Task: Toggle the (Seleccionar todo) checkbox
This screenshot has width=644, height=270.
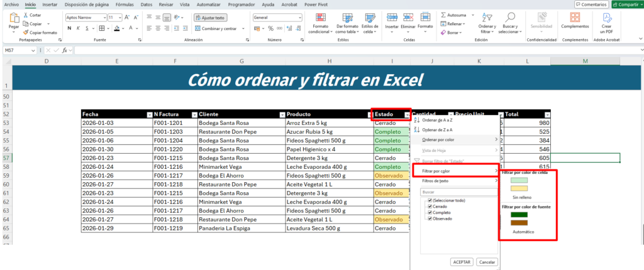Action: (430, 200)
